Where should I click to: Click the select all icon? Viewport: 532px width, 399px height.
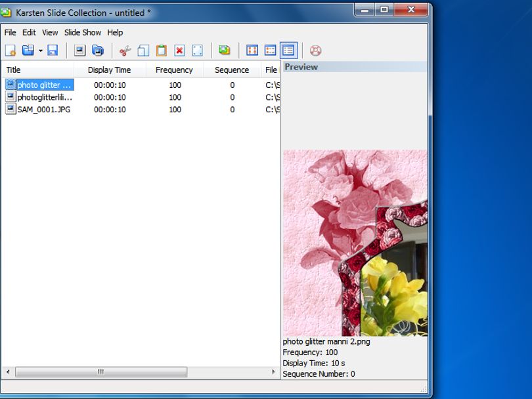(198, 51)
